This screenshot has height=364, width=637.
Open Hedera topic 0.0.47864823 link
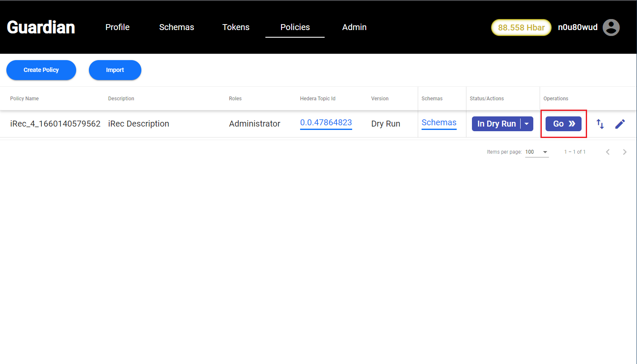pyautogui.click(x=326, y=123)
